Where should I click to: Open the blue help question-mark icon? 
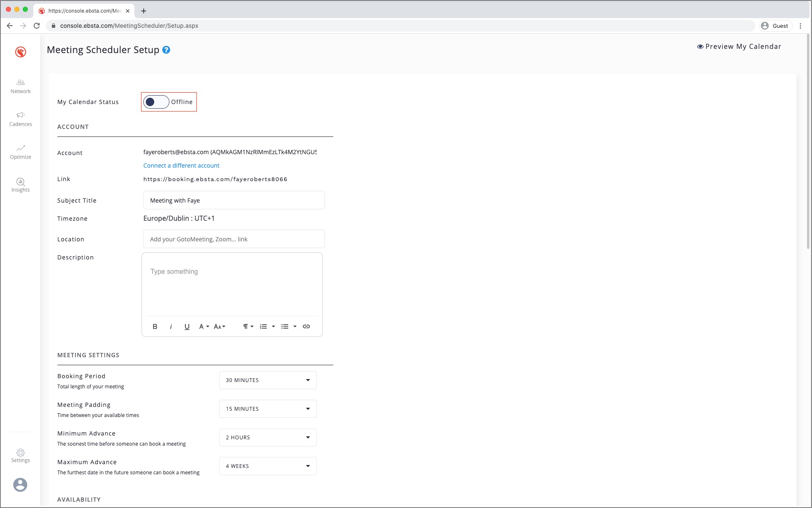tap(166, 50)
